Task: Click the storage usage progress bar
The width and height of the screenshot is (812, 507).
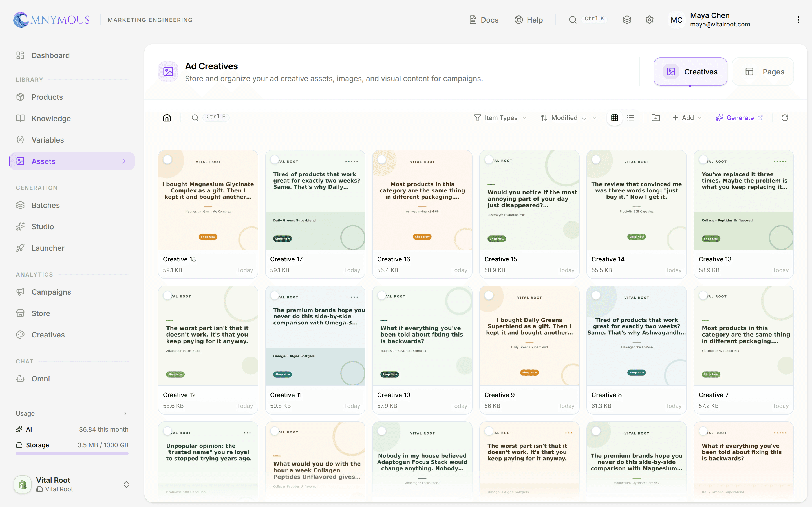Action: (72, 454)
